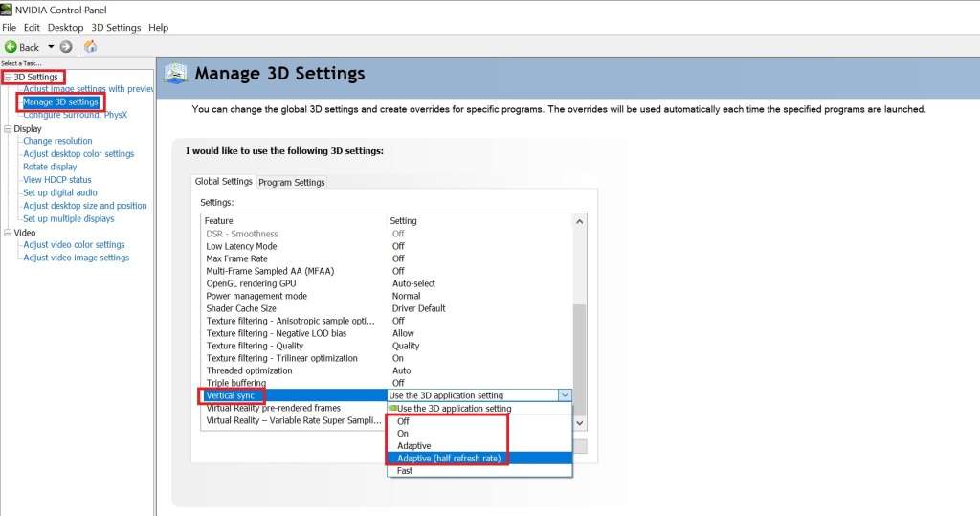Collapse the Video tree node
This screenshot has width=980, height=516.
tap(8, 233)
